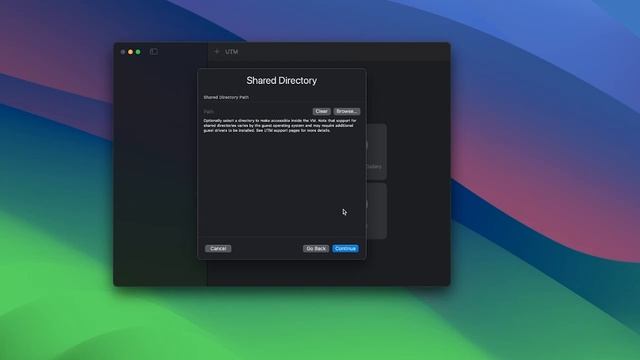The width and height of the screenshot is (640, 360).
Task: Cancel the Shared Directory dialog
Action: click(x=218, y=249)
